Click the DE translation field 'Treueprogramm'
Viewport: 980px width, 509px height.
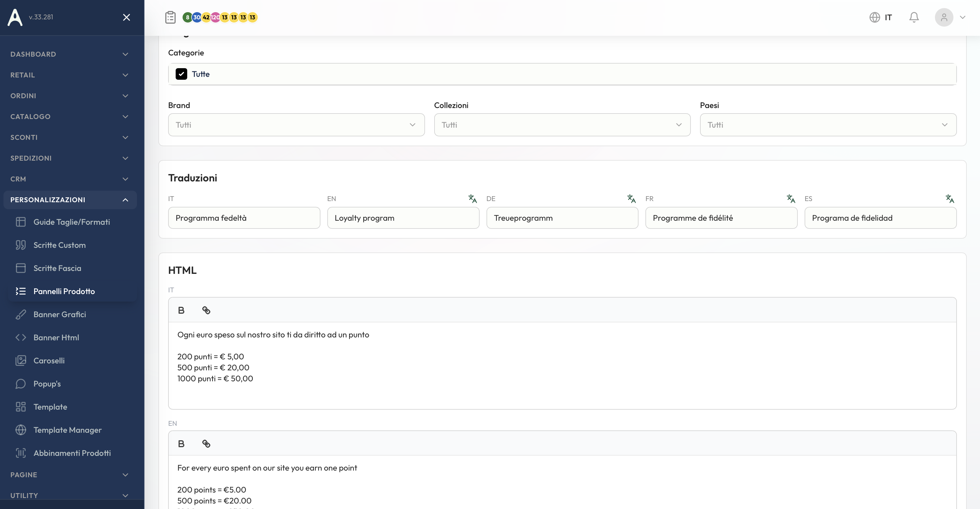tap(562, 218)
